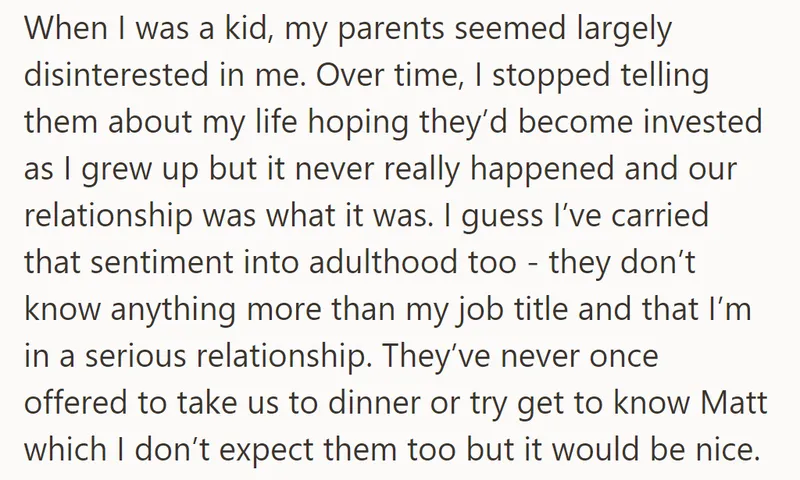Click the name 'Matt' in the text
Screen dimensions: 800x480
[x=734, y=402]
